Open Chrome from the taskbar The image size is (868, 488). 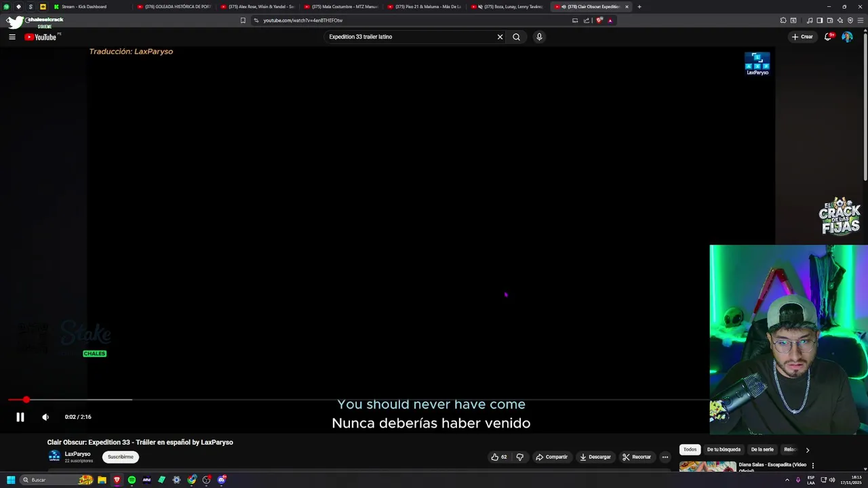pyautogui.click(x=192, y=480)
